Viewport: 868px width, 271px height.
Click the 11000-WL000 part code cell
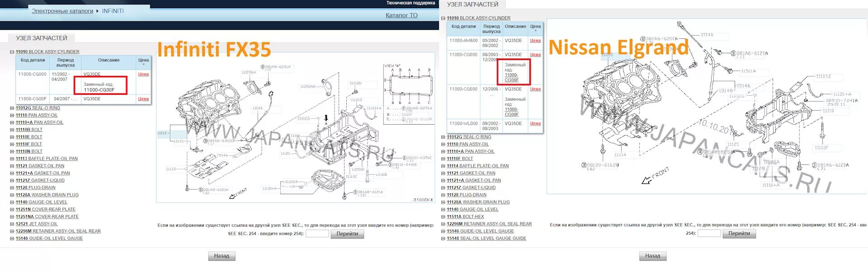463,126
